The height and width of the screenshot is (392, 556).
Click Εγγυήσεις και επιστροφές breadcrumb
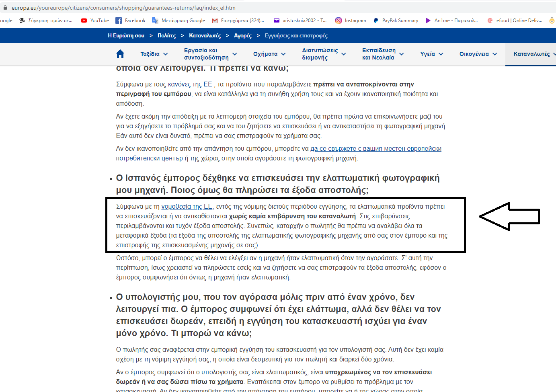[296, 36]
